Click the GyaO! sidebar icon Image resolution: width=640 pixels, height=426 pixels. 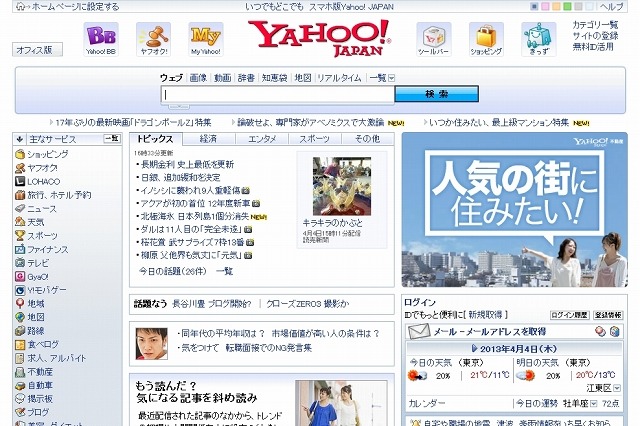pos(20,277)
